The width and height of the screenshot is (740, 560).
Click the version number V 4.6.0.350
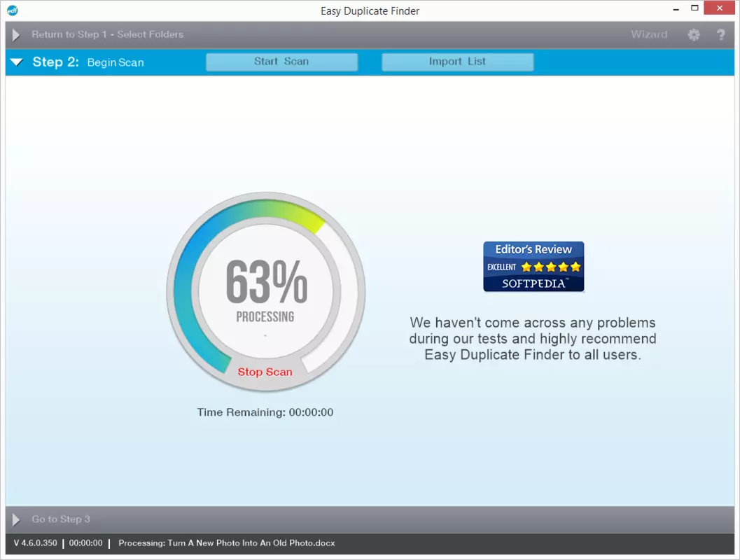pyautogui.click(x=36, y=543)
